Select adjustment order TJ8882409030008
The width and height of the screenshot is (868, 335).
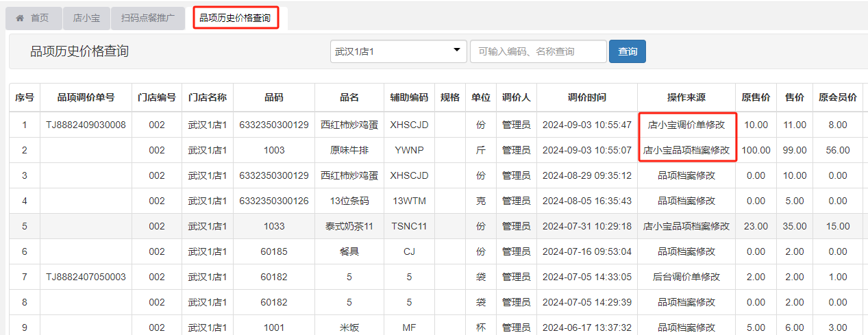(x=86, y=125)
